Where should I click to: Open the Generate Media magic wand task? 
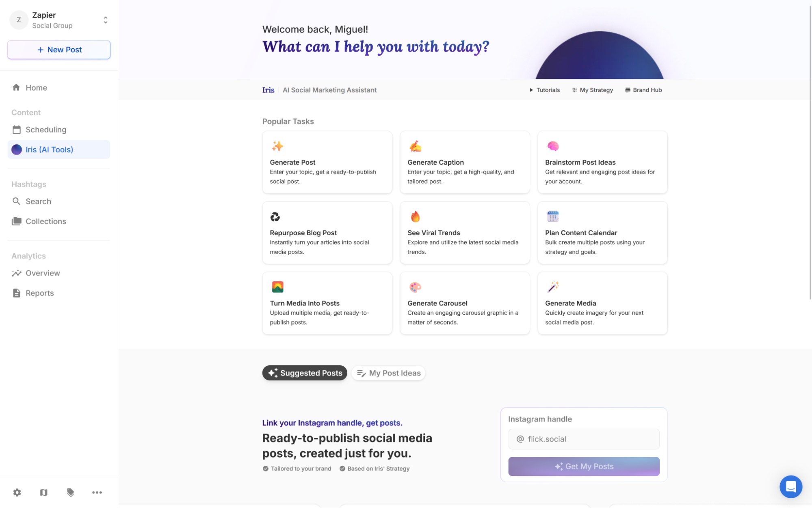[602, 303]
